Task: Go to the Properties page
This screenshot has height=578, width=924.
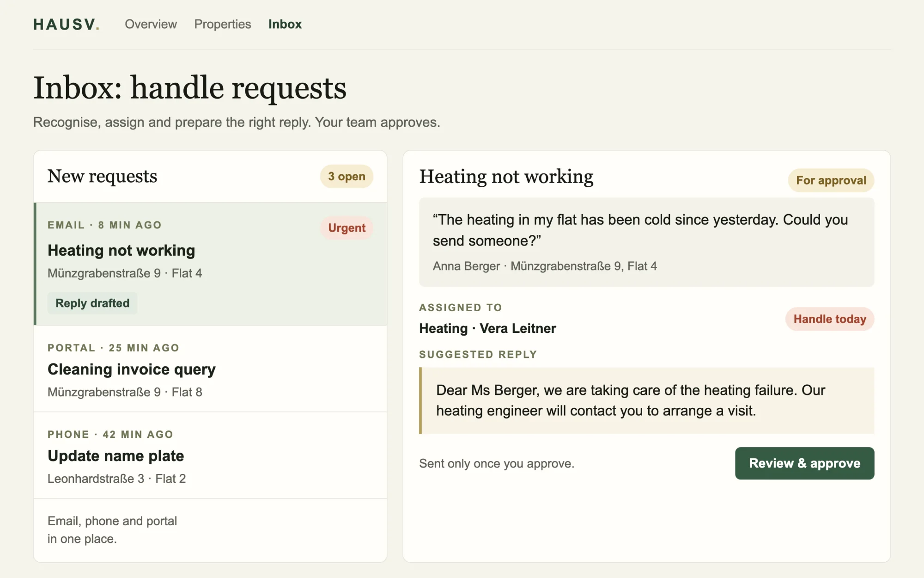Action: 222,24
